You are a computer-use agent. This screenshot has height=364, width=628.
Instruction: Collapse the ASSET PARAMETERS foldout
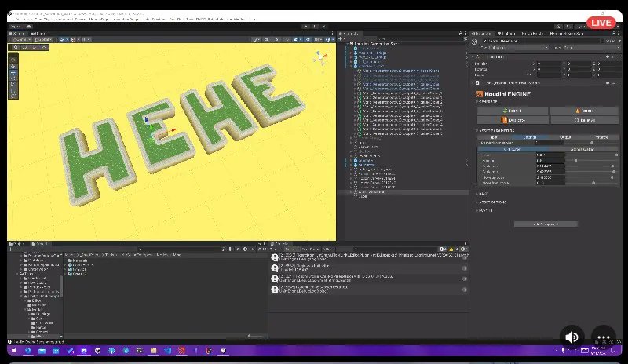(x=495, y=130)
